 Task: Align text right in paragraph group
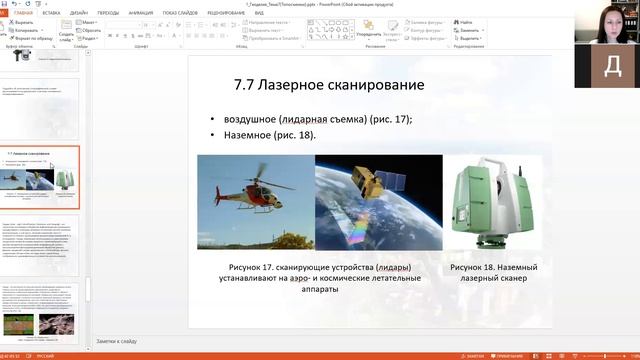[x=204, y=36]
